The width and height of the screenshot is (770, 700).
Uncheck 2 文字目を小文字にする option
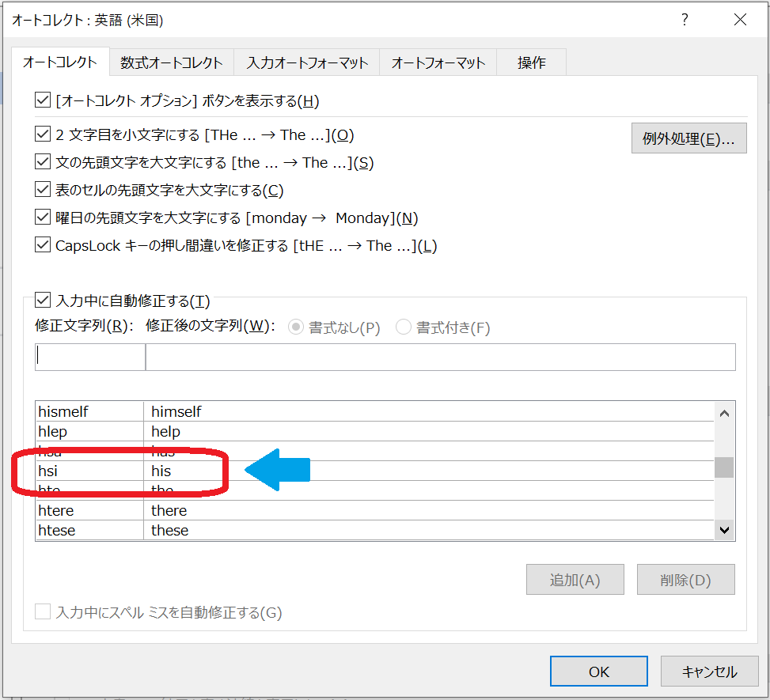coord(43,134)
